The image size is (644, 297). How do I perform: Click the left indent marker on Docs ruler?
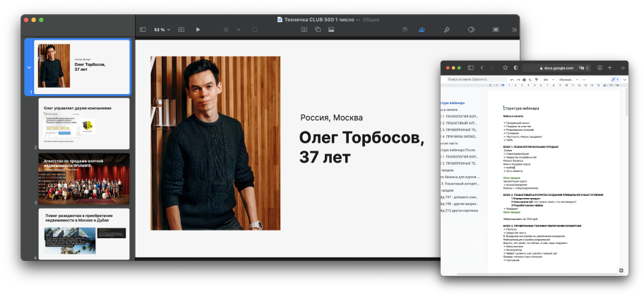coord(503,85)
